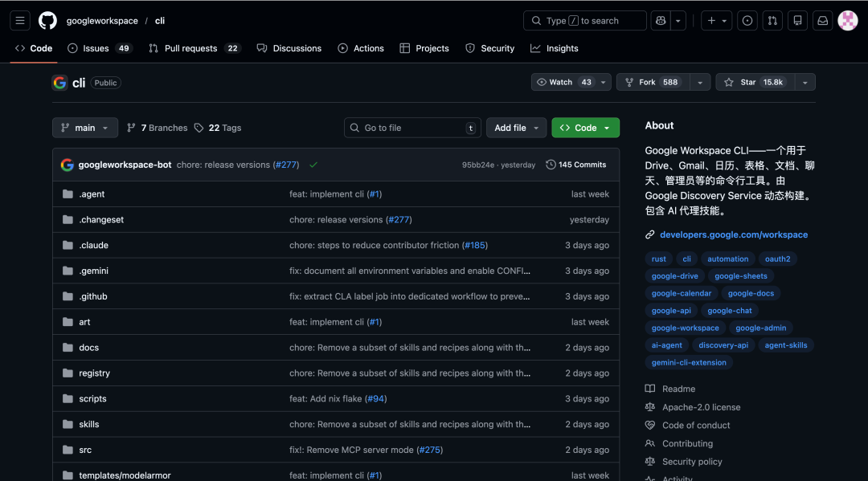
Task: Open pull requests icon in top bar
Action: point(772,20)
